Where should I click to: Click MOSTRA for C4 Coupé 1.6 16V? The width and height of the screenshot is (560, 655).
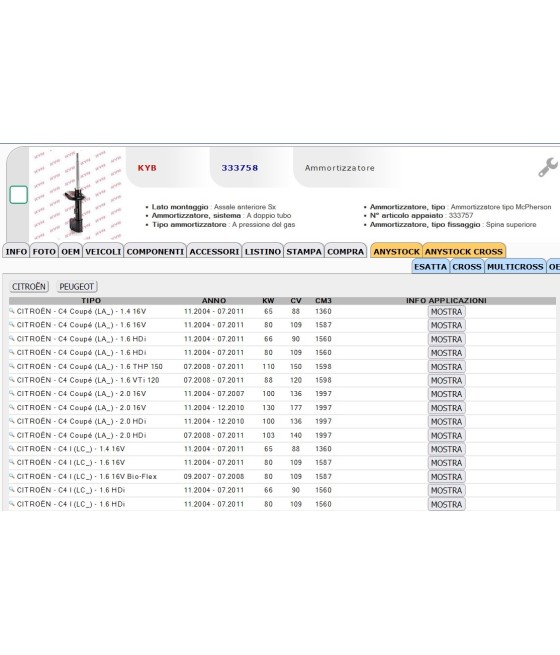pyautogui.click(x=446, y=325)
